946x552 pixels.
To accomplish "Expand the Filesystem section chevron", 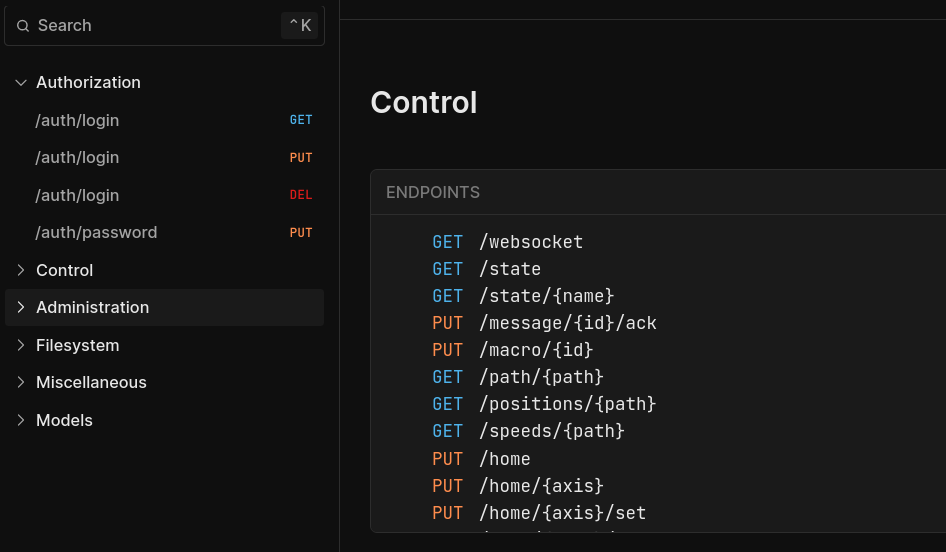I will point(21,345).
